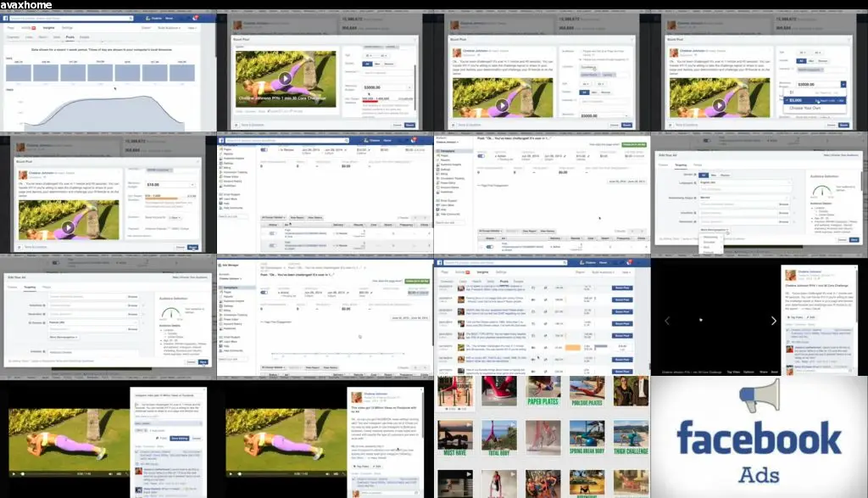The width and height of the screenshot is (868, 498).
Task: Toggle first ad row switch, second-row second frame
Action: point(272,233)
